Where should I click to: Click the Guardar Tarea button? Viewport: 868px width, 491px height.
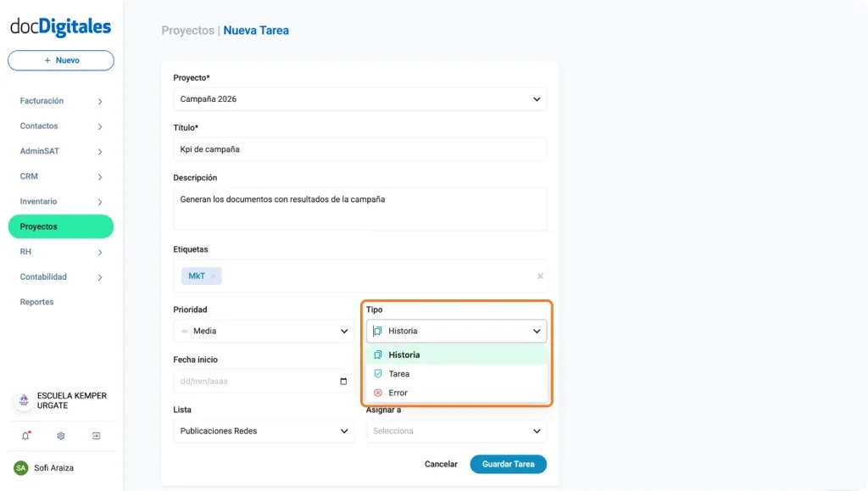click(508, 464)
